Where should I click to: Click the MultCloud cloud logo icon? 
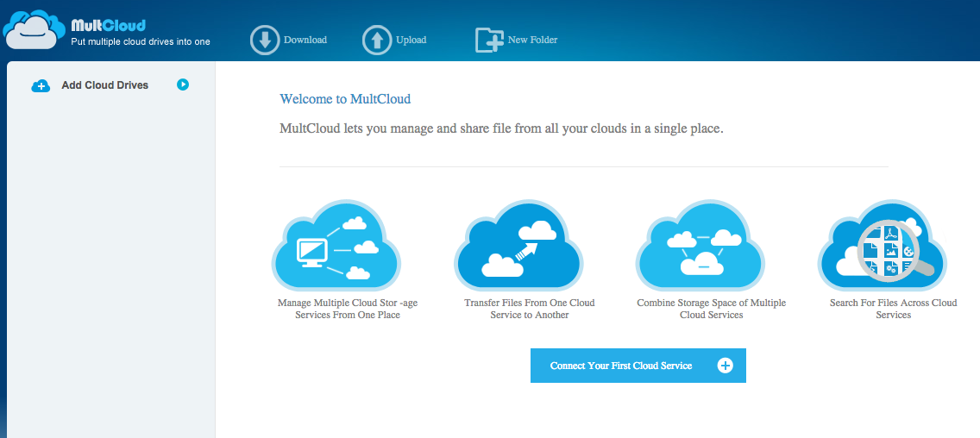pos(35,30)
